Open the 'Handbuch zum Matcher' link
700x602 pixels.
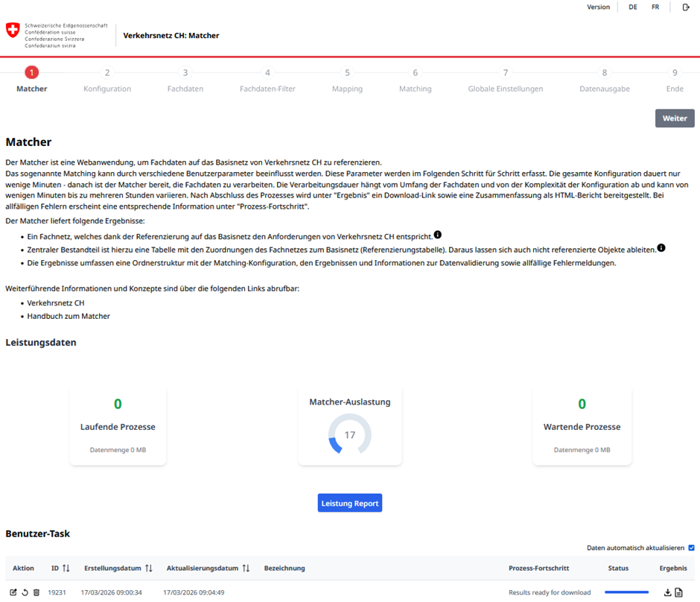point(69,316)
